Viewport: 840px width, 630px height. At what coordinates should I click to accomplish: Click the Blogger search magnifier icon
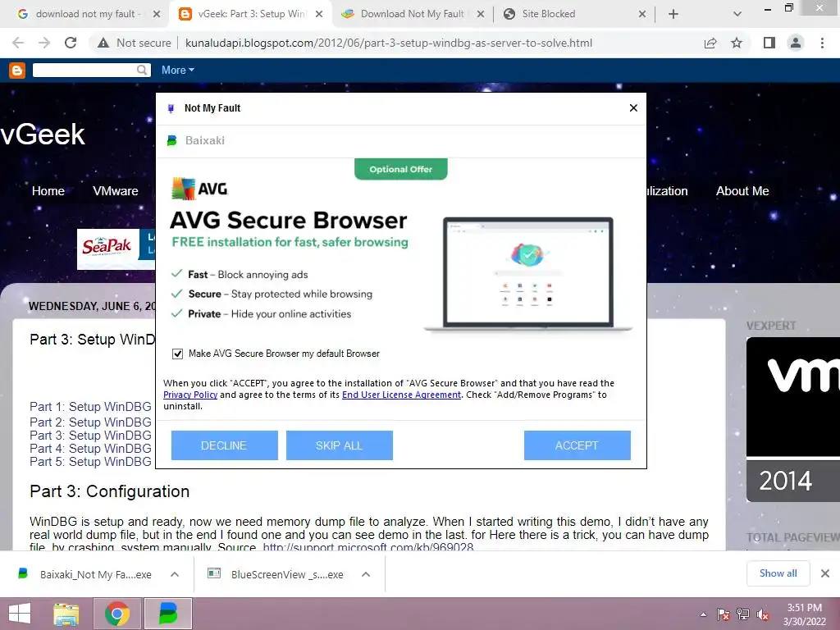point(142,71)
